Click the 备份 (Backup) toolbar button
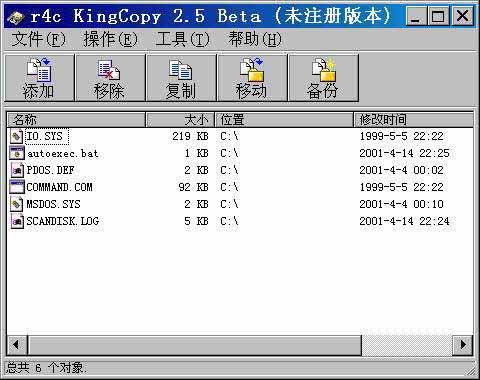Viewport: 480px width, 380px height. point(323,78)
